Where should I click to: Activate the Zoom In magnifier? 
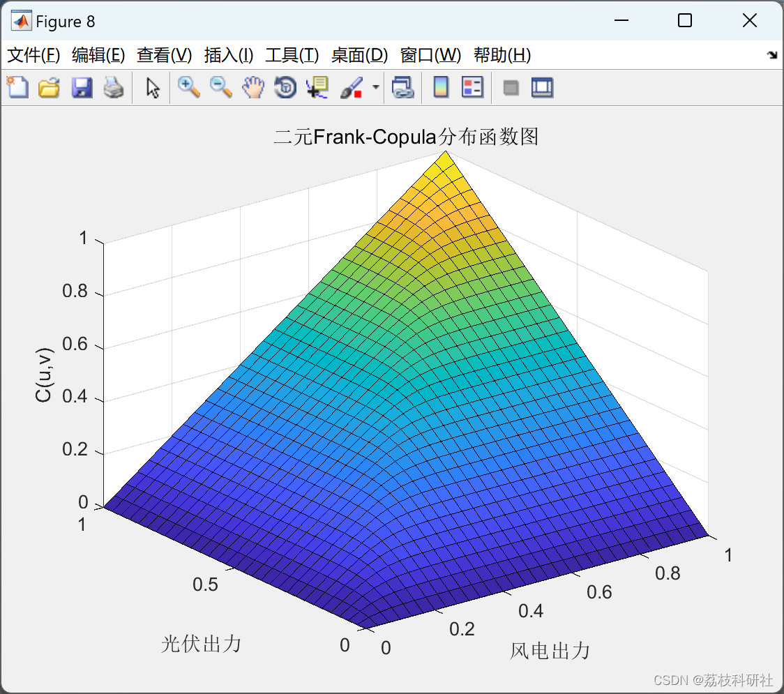pyautogui.click(x=189, y=87)
